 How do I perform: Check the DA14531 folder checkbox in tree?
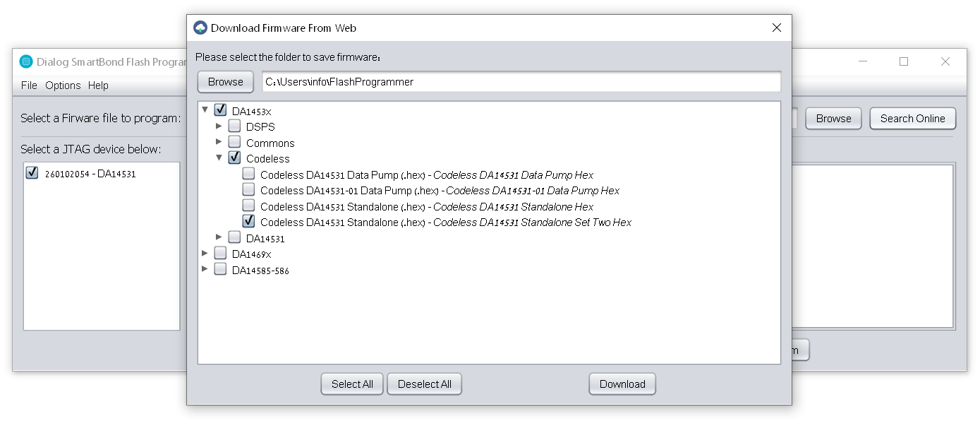coord(234,238)
